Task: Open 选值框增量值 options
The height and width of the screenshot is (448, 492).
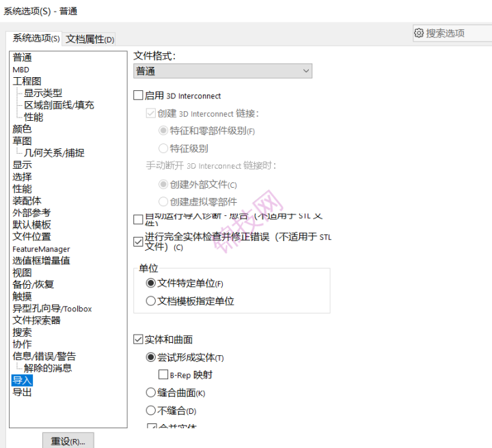Action: coord(41,260)
